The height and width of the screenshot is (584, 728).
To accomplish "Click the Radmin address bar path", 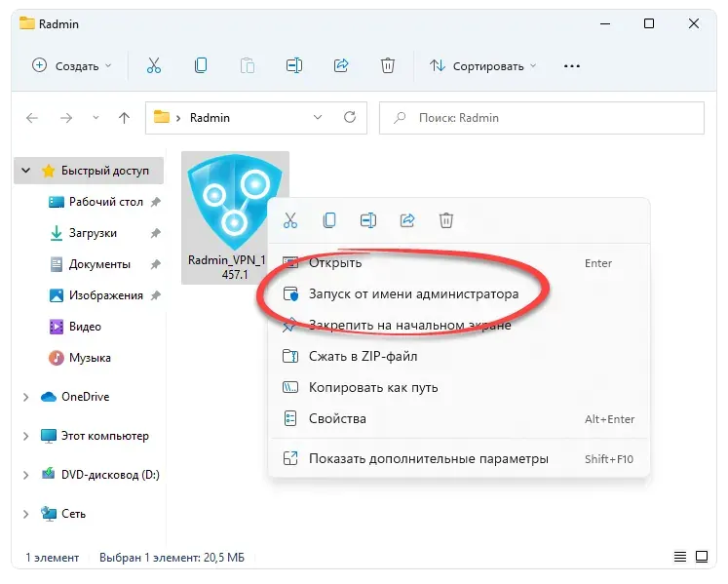I will click(x=210, y=118).
